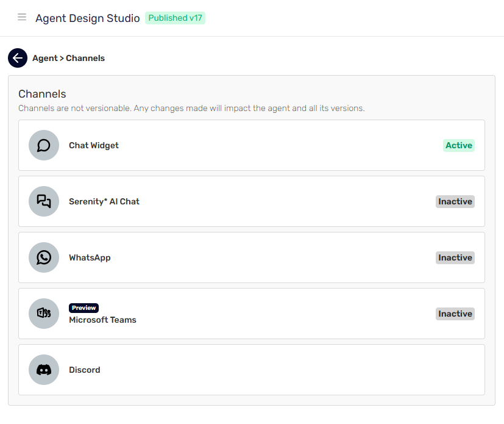Open the Discord channel label
The width and height of the screenshot is (504, 424).
coord(85,370)
